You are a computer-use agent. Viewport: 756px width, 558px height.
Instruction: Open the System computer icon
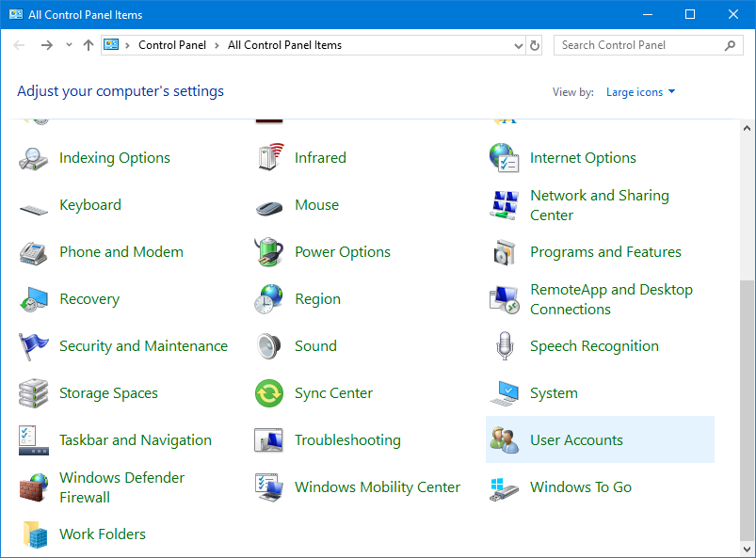pos(505,393)
